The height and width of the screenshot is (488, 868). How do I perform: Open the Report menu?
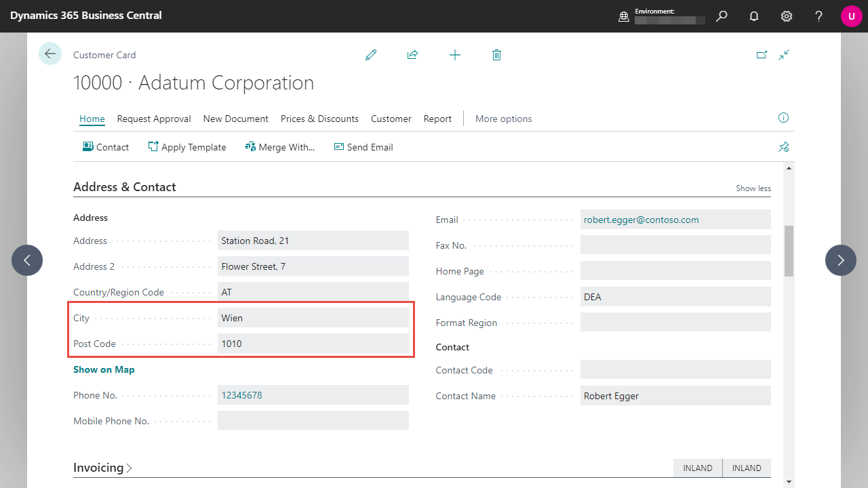[x=437, y=119]
